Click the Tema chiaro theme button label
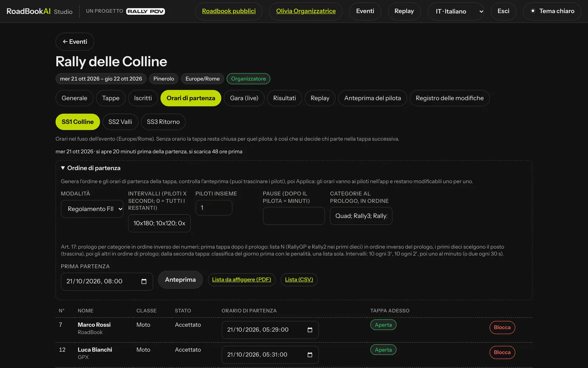 click(x=556, y=11)
